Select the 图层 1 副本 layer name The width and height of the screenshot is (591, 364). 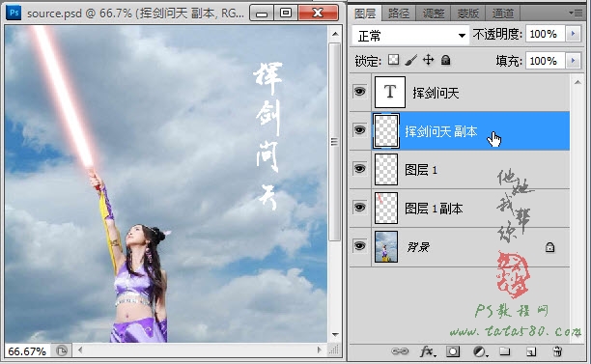434,209
